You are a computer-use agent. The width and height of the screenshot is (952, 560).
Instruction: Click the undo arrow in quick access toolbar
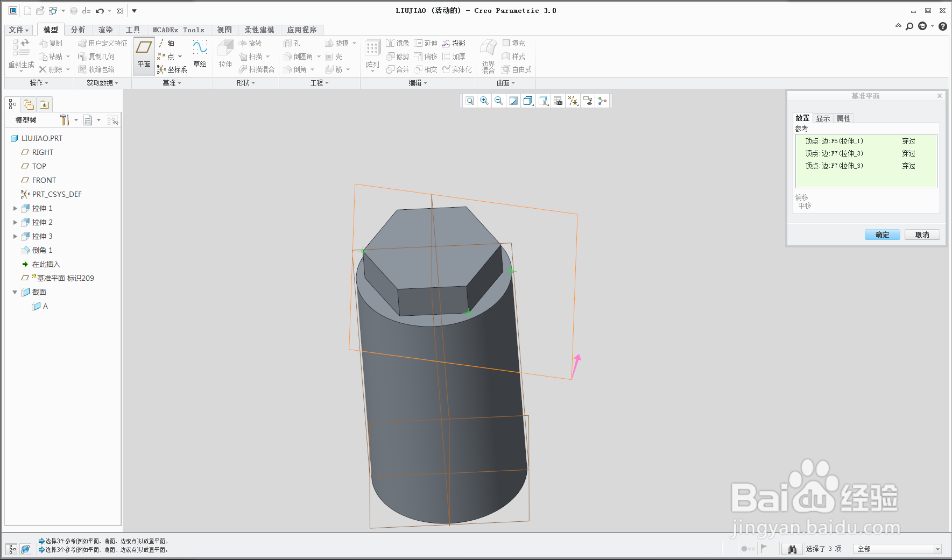coord(100,11)
